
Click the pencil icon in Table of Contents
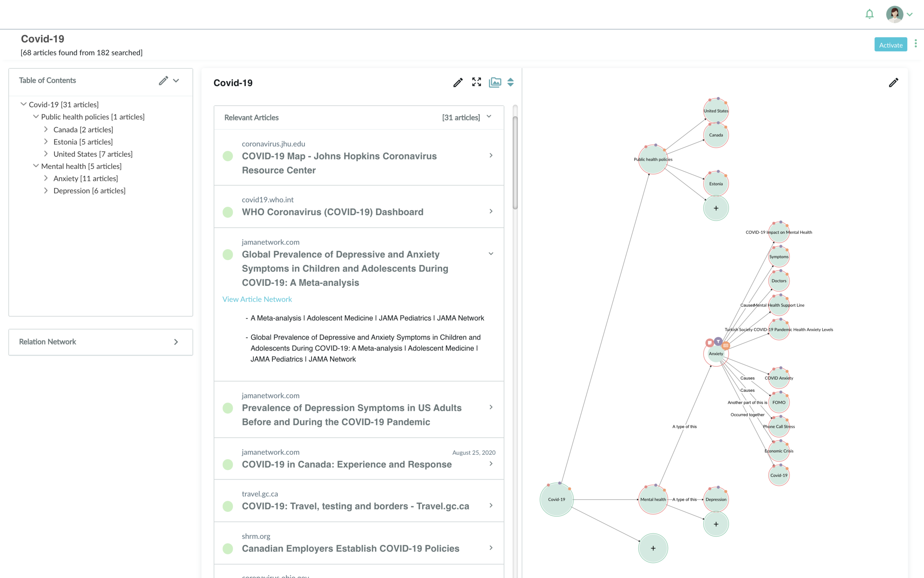coord(163,81)
